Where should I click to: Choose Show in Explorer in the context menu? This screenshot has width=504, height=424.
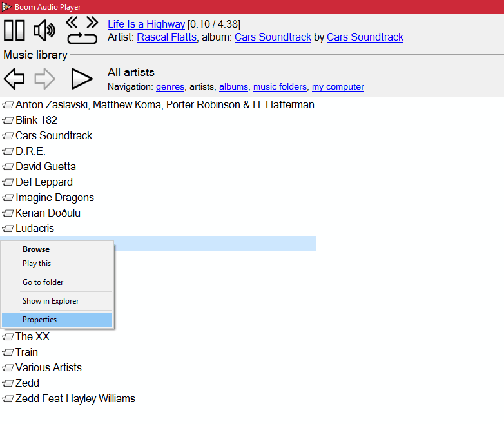pos(57,301)
